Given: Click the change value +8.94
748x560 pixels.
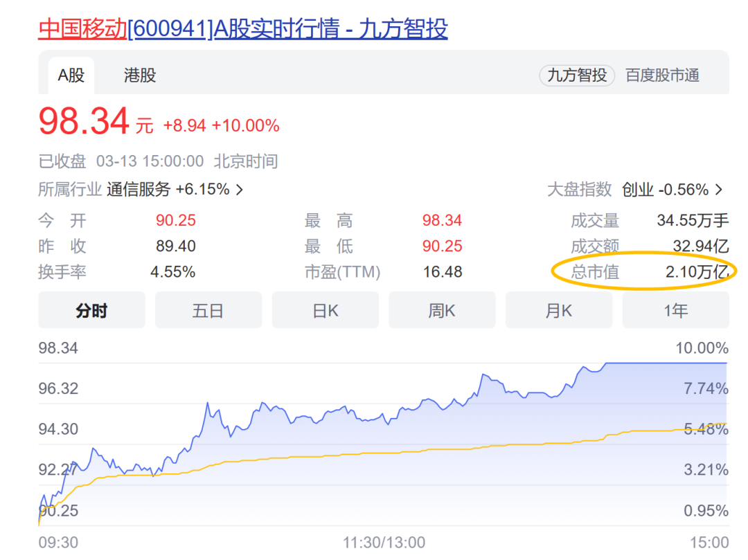Looking at the screenshot, I should [x=184, y=126].
